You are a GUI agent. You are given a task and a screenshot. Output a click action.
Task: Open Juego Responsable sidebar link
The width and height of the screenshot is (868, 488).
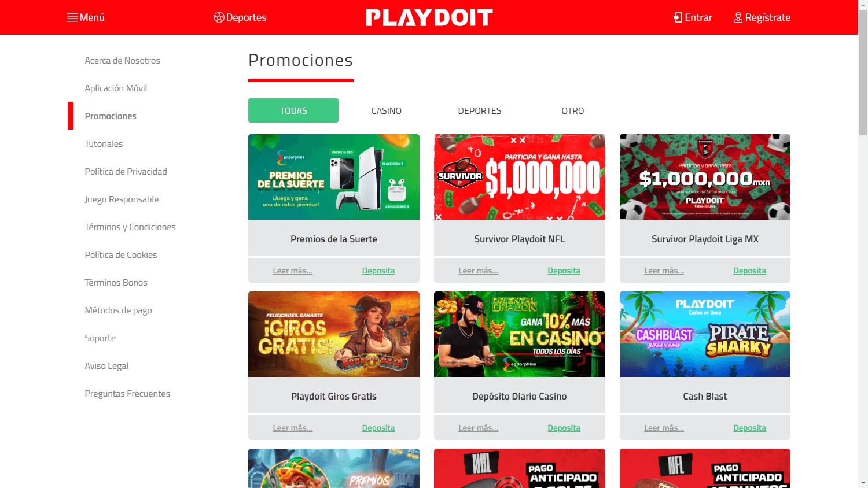coord(122,199)
